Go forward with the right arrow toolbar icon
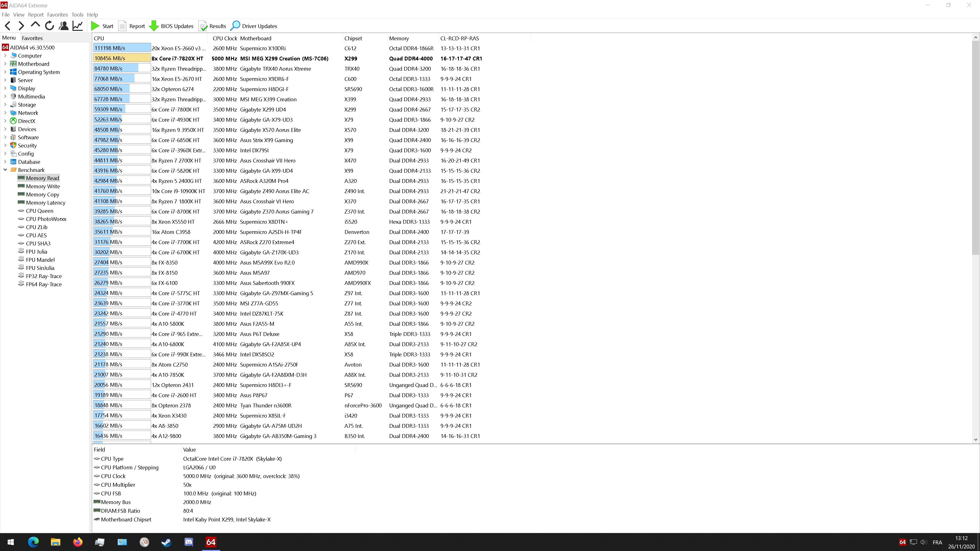The width and height of the screenshot is (980, 551). [21, 26]
